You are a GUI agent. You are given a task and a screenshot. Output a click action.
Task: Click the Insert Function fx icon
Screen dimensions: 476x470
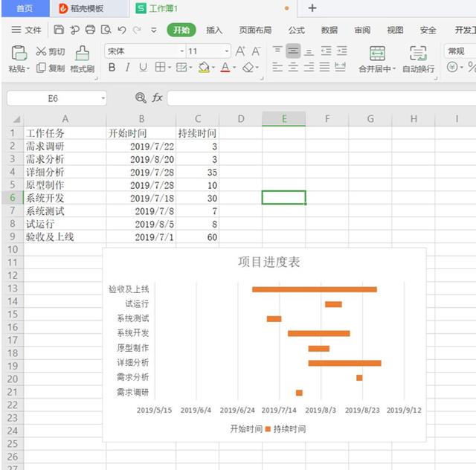click(157, 97)
